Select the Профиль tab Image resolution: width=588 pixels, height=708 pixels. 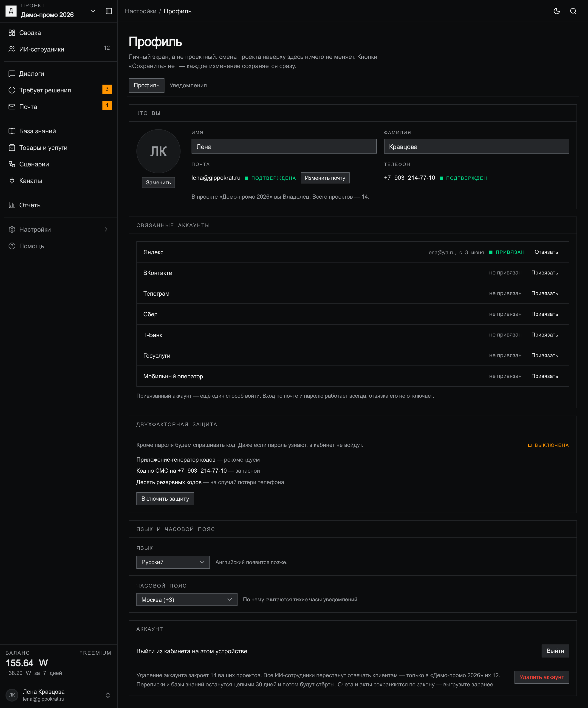click(x=147, y=85)
